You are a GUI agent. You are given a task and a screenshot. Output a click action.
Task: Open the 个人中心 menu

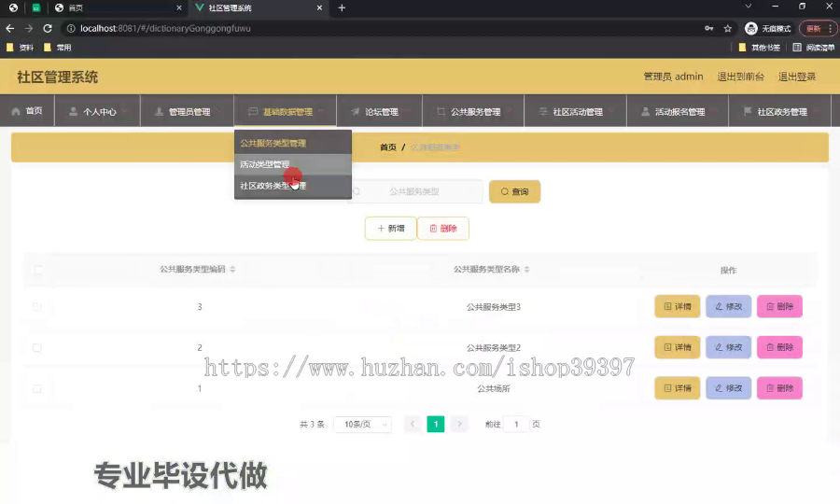pyautogui.click(x=97, y=111)
